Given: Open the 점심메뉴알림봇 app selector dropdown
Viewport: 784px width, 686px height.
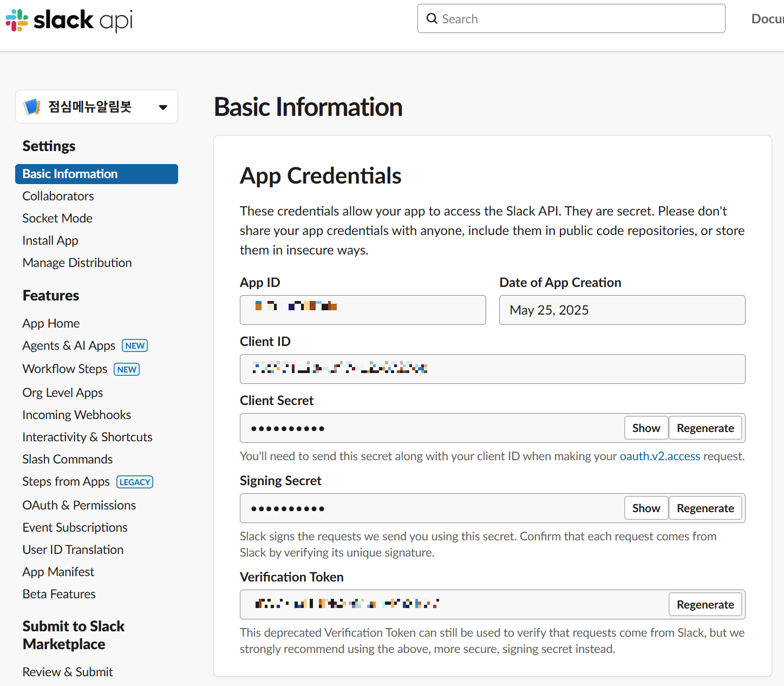Looking at the screenshot, I should coord(96,107).
